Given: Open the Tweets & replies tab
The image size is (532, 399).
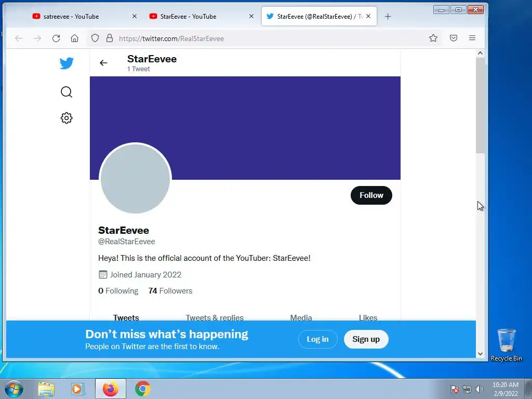Looking at the screenshot, I should 215,317.
